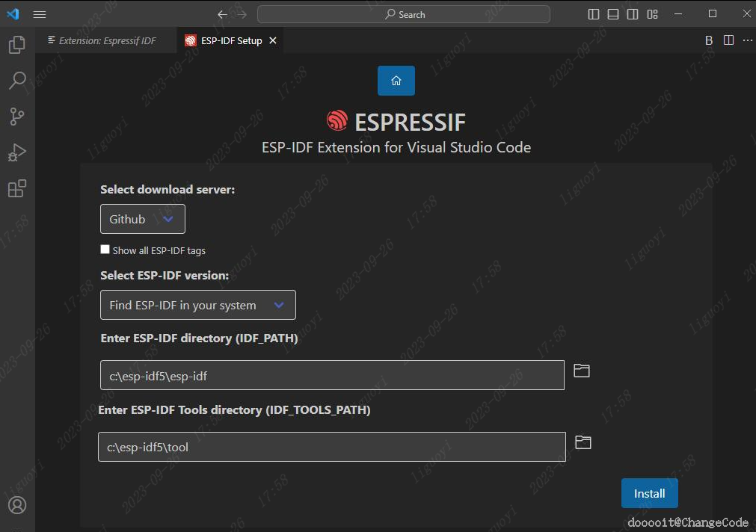Close the ESP-IDF Setup tab

(x=273, y=40)
